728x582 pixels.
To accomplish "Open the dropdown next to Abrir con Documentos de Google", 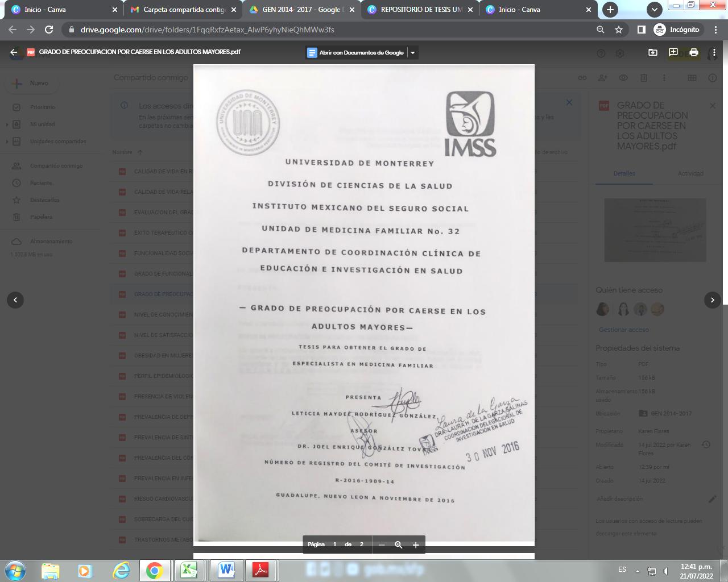I will coord(413,52).
